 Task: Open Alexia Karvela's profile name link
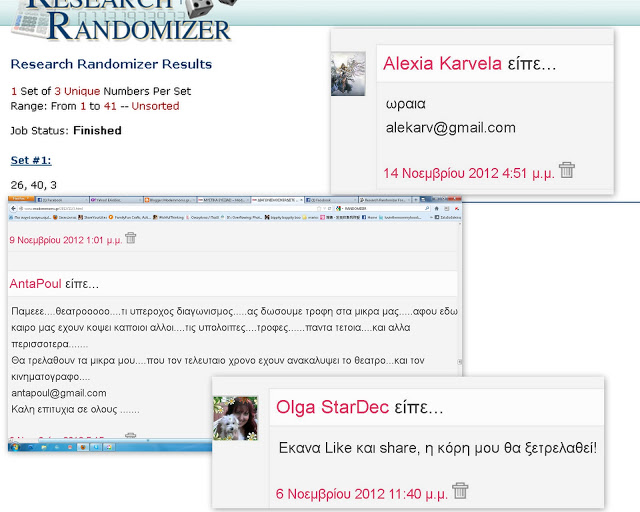442,64
